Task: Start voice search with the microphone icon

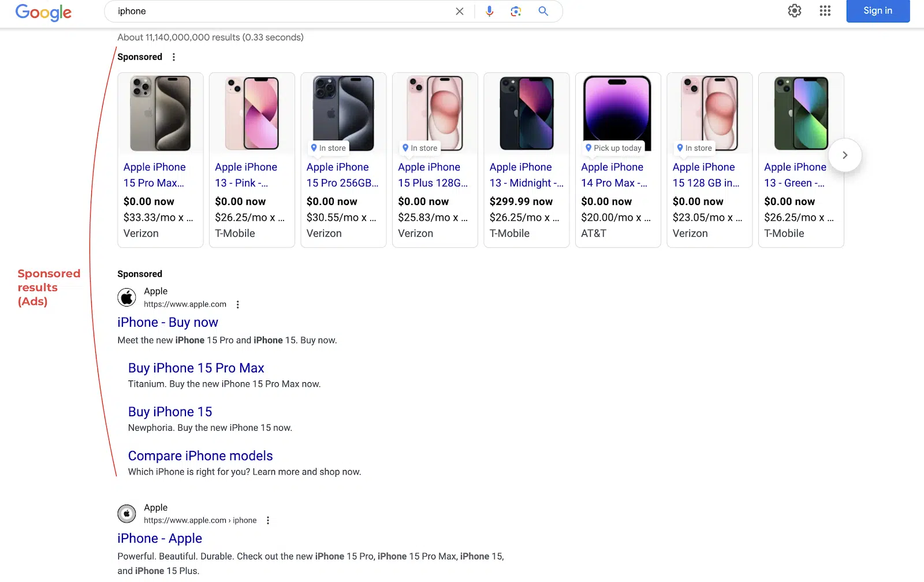Action: (x=490, y=11)
